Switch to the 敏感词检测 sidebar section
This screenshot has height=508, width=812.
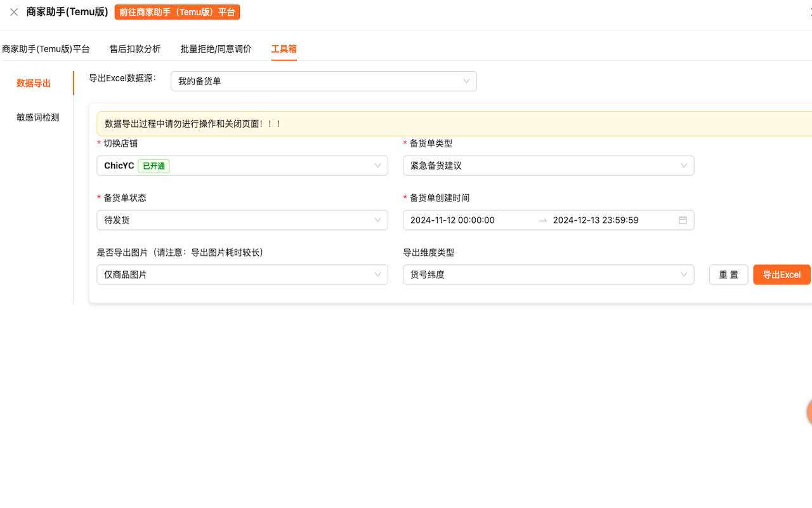[37, 117]
